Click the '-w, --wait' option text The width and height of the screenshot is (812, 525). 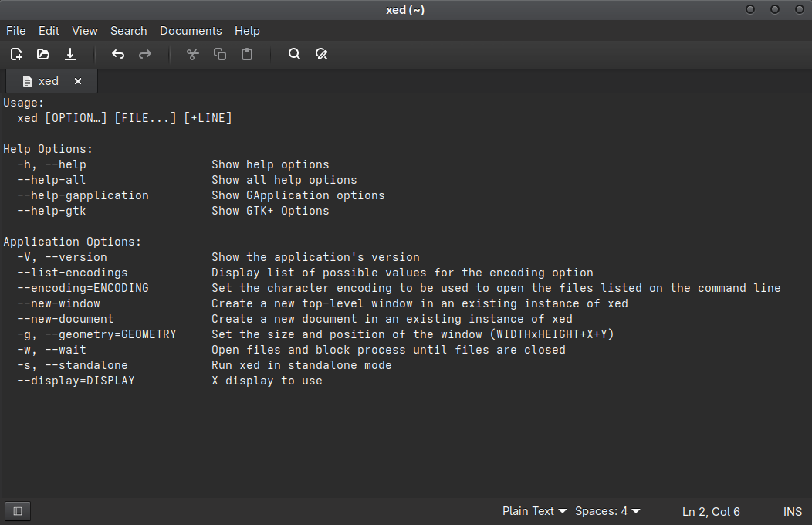point(51,350)
